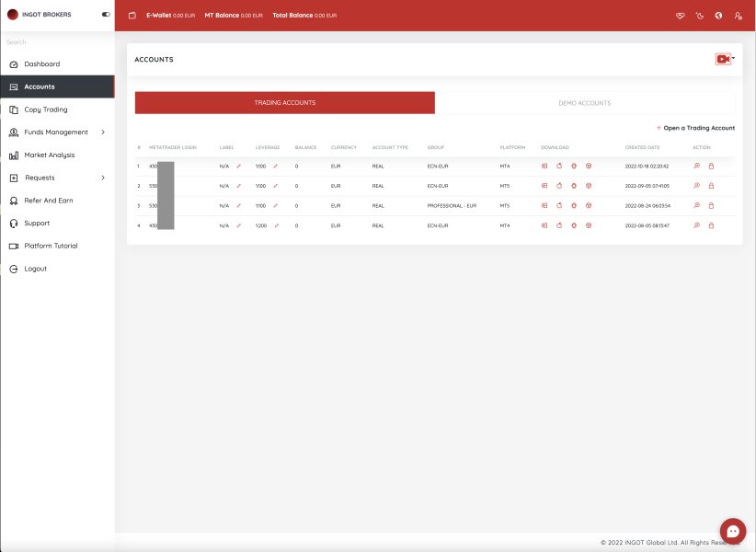756x552 pixels.
Task: Open the language globe icon
Action: pyautogui.click(x=718, y=16)
